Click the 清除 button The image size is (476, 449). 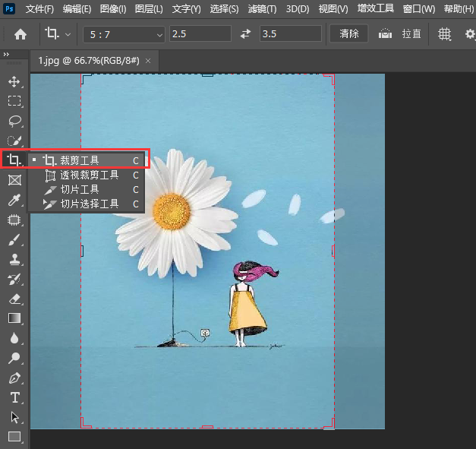click(x=349, y=34)
